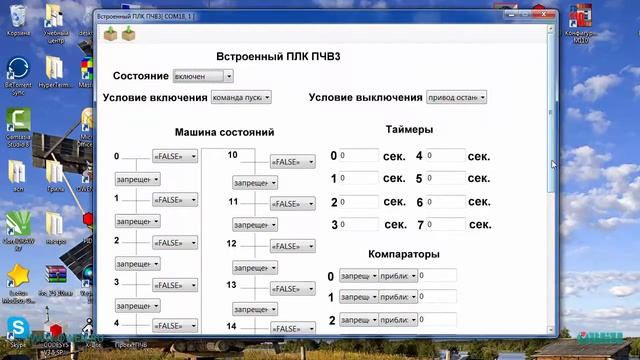Screen dimensions: 640x360
Task: Open the Состояние dropdown showing включен
Action: pos(203,76)
